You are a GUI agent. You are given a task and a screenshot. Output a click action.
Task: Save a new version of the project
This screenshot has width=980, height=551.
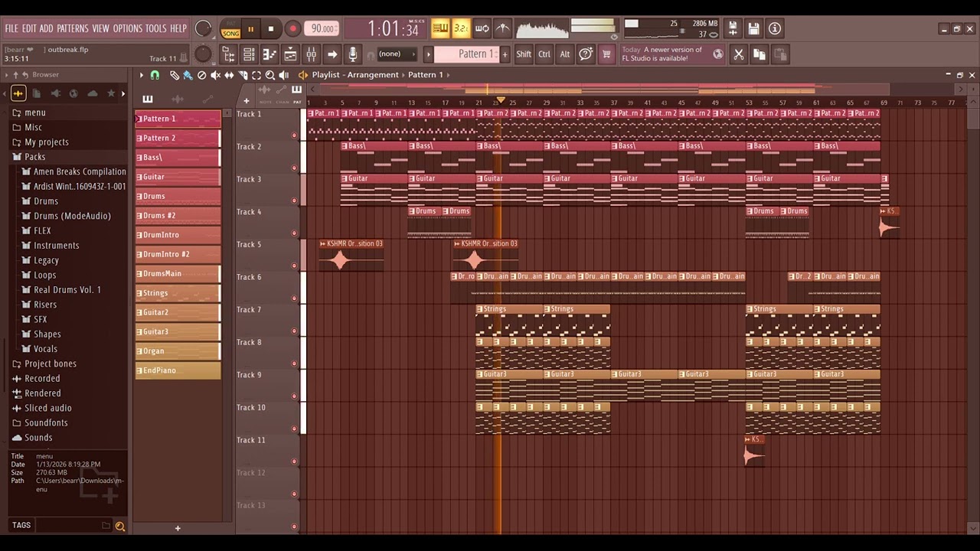coord(733,29)
